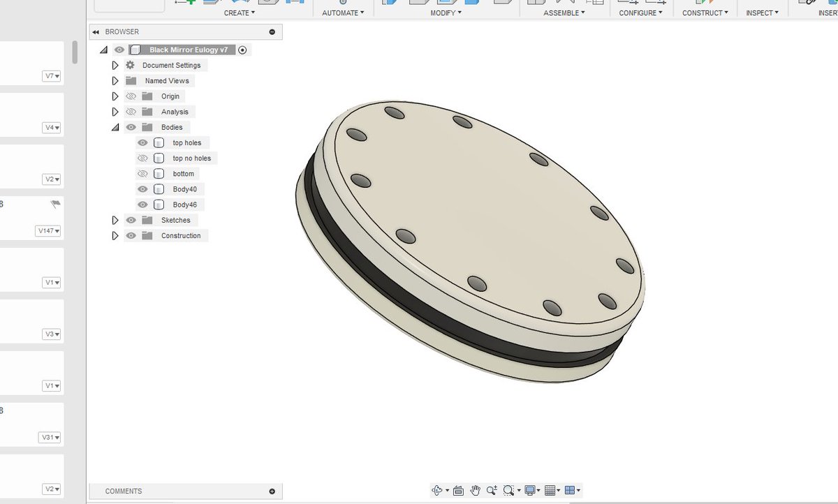838x504 pixels.
Task: Toggle visibility of Black Mirror Eulogy root
Action: click(119, 50)
